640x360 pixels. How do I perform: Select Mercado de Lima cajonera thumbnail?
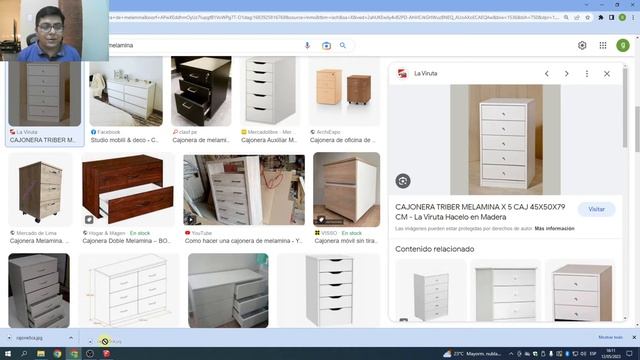[x=40, y=189]
